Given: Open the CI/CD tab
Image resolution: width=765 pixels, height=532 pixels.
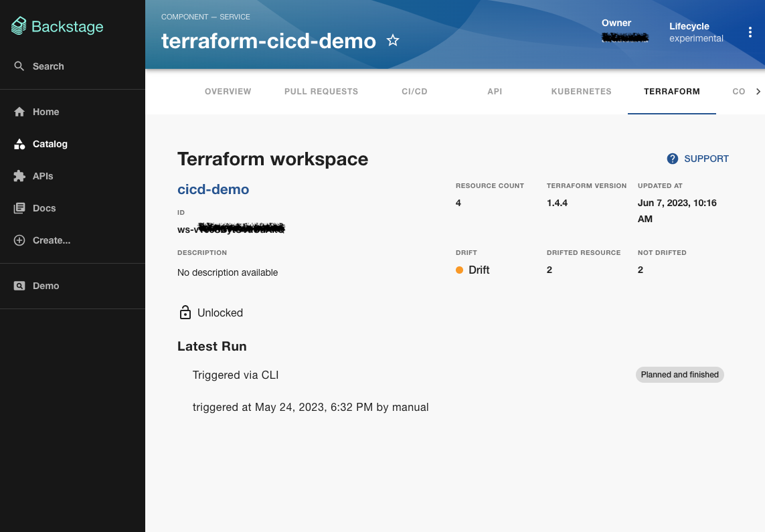Looking at the screenshot, I should pyautogui.click(x=414, y=92).
